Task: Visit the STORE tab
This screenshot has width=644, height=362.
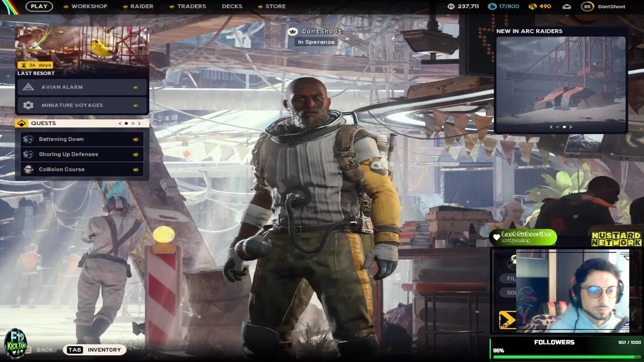Action: tap(275, 7)
